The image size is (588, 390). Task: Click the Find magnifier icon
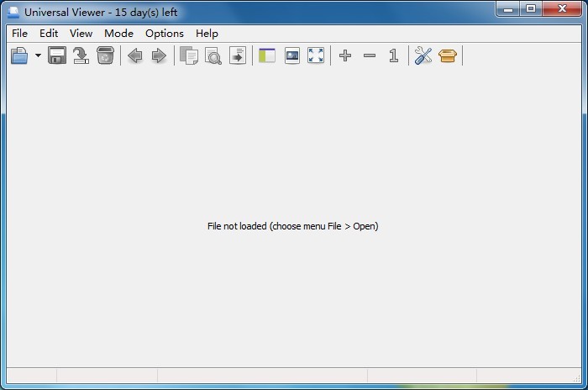pyautogui.click(x=213, y=56)
